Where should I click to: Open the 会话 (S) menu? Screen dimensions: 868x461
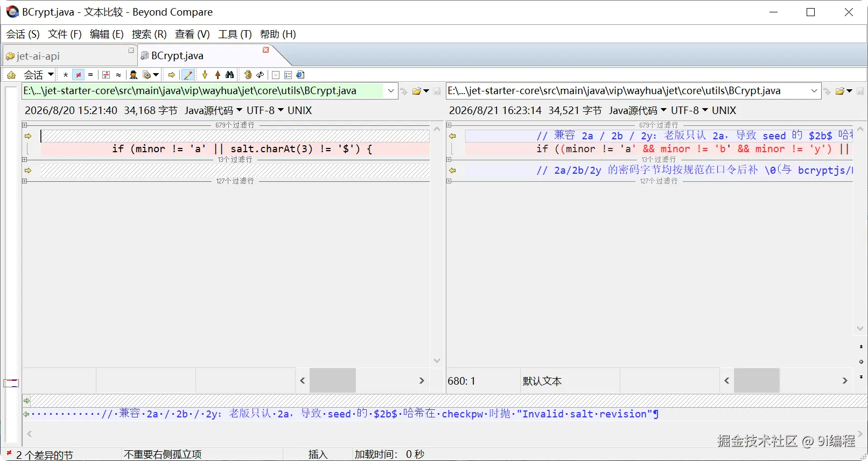coord(23,34)
